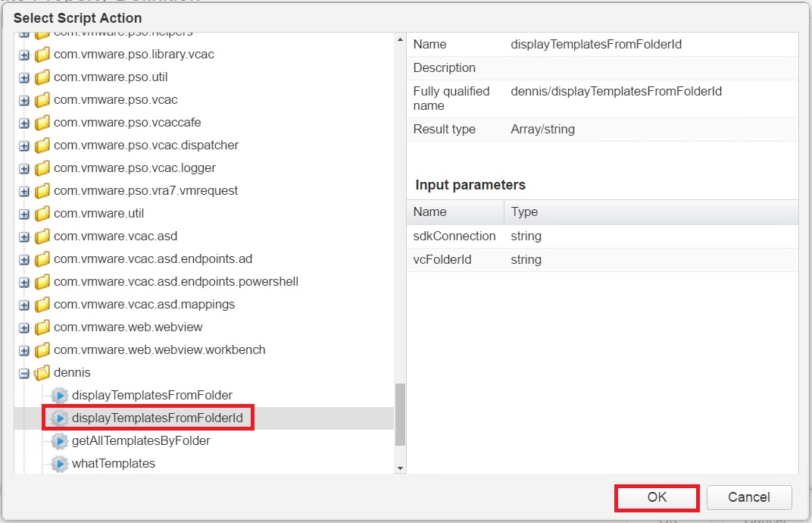Click the tree scrollbar up arrow

click(x=400, y=39)
